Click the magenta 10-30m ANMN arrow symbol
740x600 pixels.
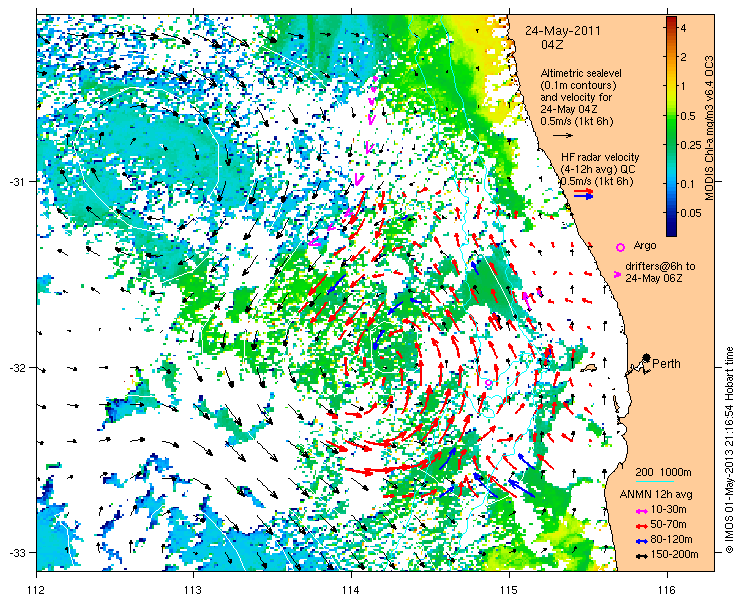[641, 510]
